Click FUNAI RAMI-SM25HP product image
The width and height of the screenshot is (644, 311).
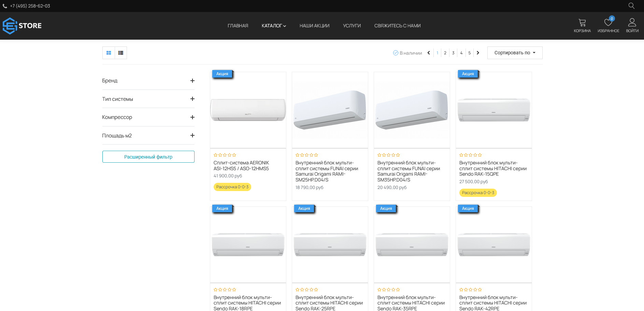click(x=330, y=110)
